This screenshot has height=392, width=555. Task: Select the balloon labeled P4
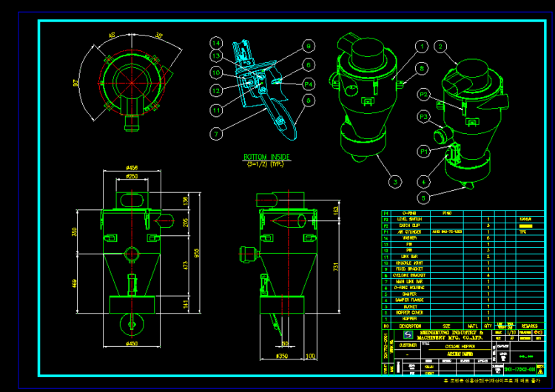click(x=309, y=84)
